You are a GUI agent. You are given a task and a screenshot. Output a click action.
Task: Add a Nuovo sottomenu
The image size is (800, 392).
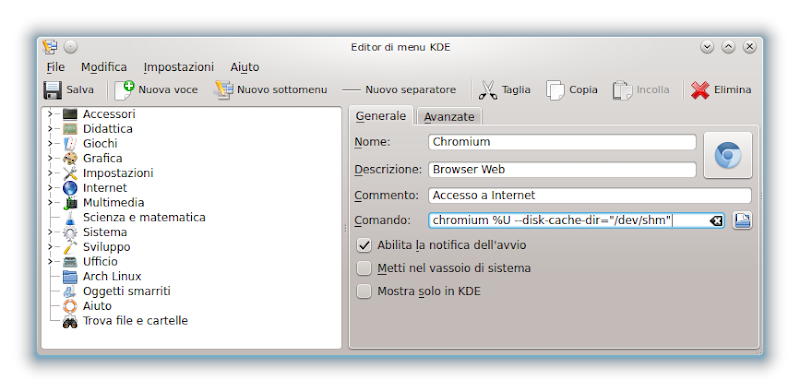271,90
